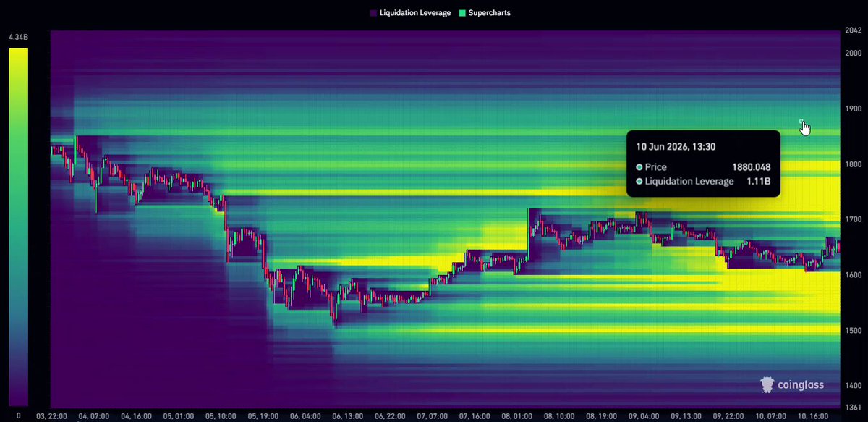
Task: Click the 2000 price axis label
Action: coord(854,53)
